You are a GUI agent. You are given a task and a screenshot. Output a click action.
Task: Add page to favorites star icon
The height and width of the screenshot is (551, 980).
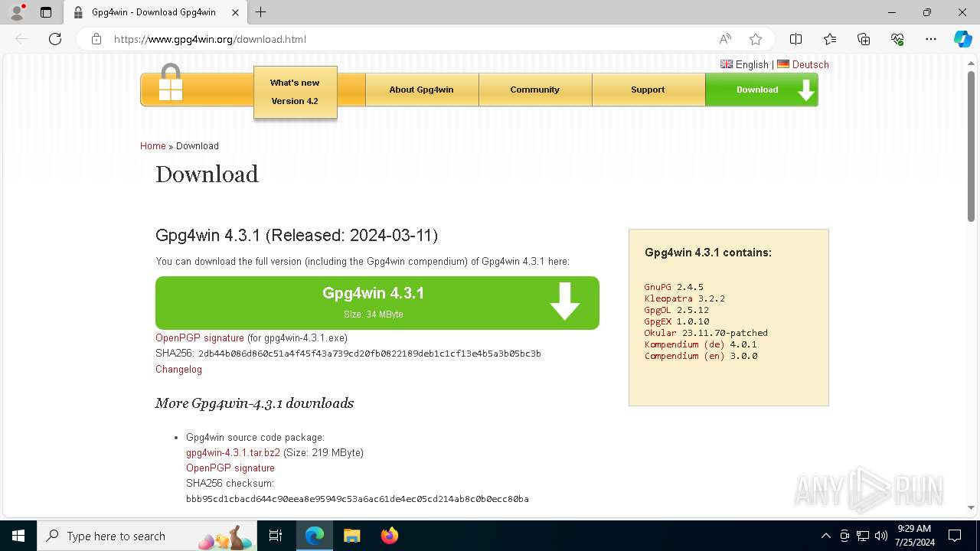click(756, 39)
